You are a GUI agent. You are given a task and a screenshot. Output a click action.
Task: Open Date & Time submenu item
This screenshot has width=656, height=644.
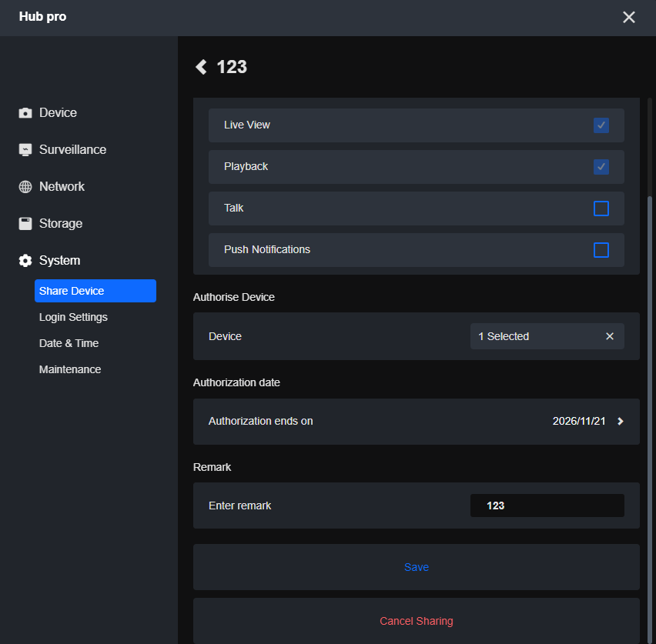(69, 343)
